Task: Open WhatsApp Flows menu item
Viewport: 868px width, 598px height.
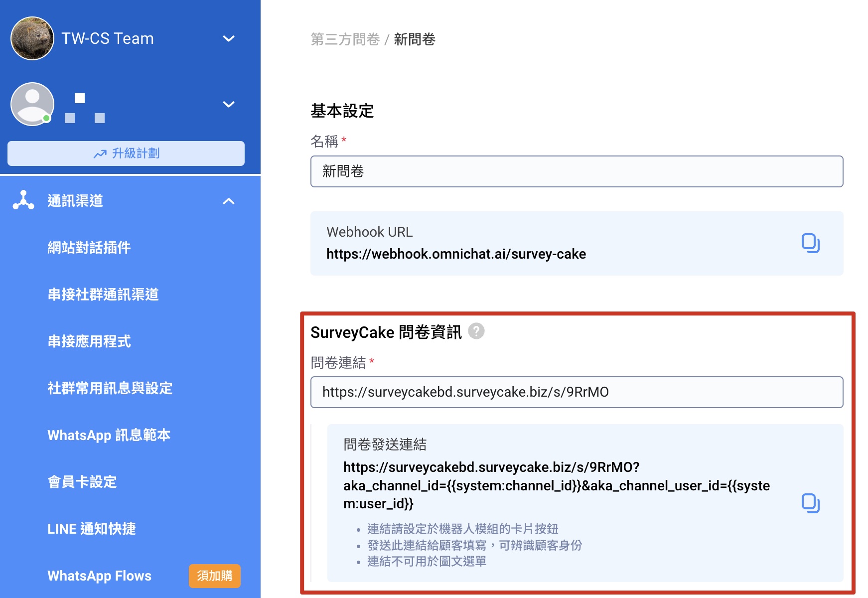Action: (100, 576)
